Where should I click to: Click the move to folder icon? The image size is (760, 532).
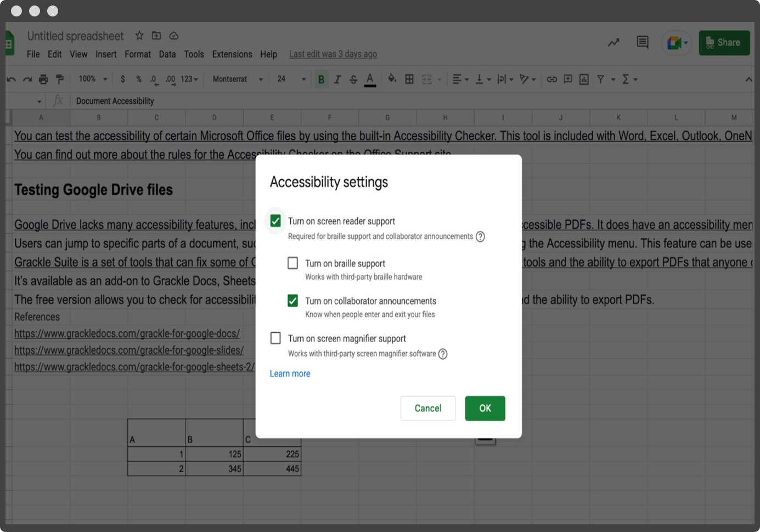[156, 36]
